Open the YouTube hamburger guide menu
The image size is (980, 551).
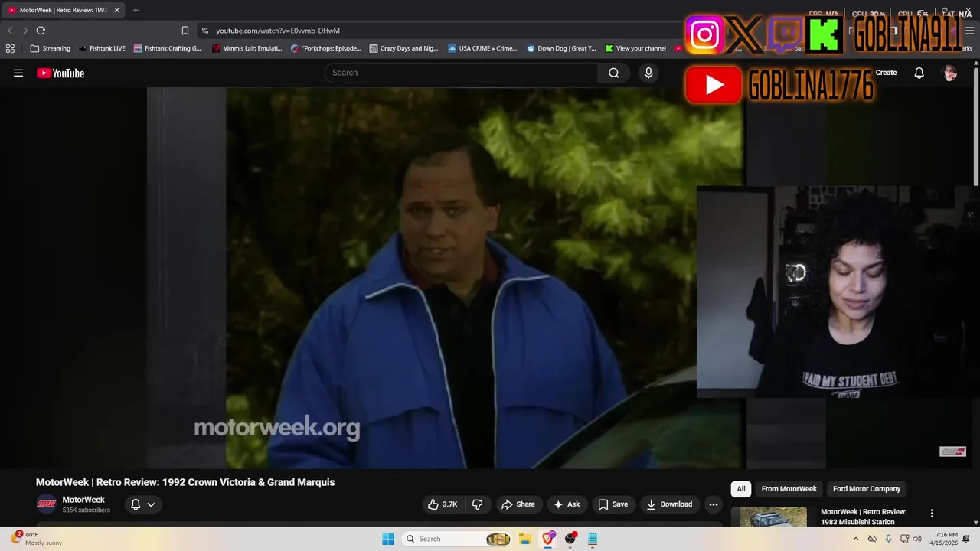coord(18,73)
